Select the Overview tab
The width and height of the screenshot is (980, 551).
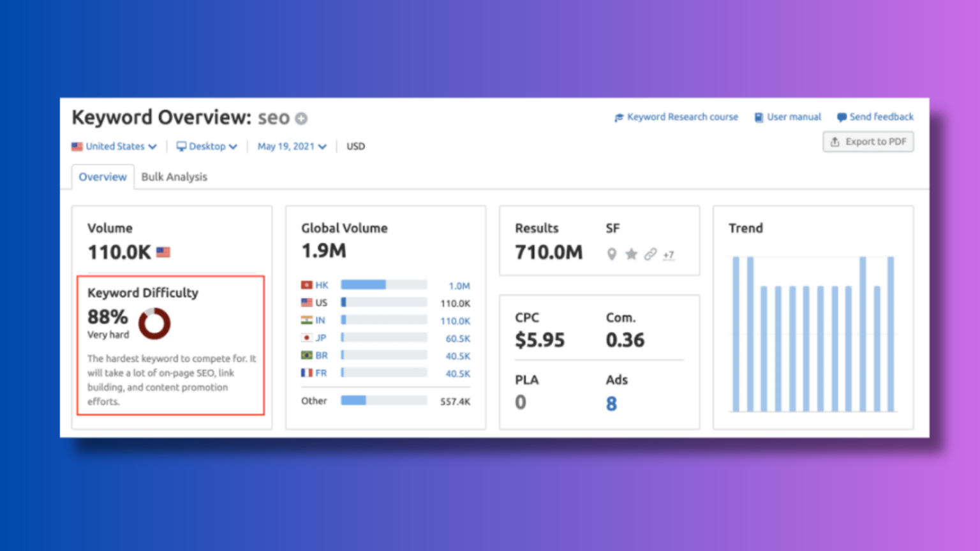103,177
